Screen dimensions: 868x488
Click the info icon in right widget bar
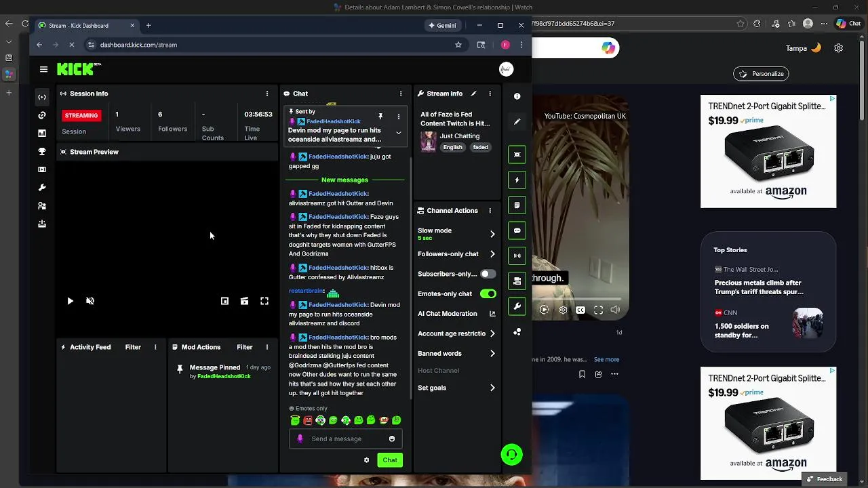(x=517, y=96)
